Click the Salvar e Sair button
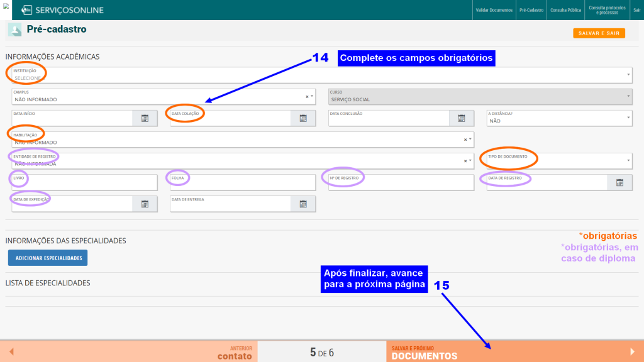This screenshot has width=644, height=362. pyautogui.click(x=599, y=33)
